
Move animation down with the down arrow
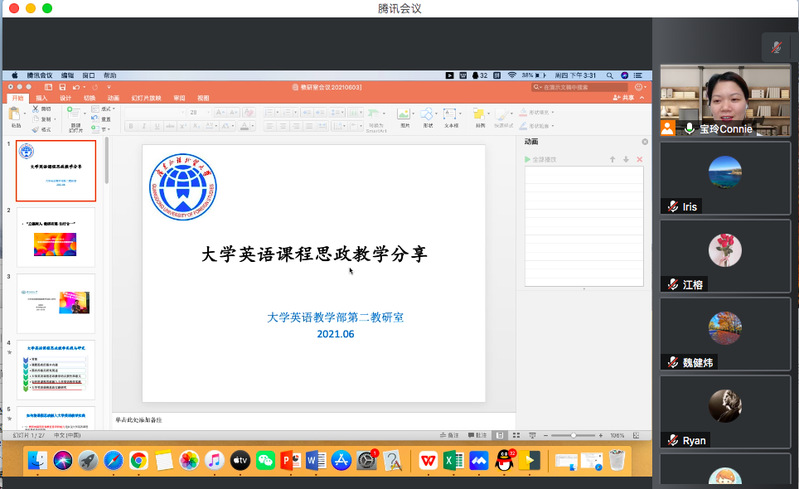(626, 159)
